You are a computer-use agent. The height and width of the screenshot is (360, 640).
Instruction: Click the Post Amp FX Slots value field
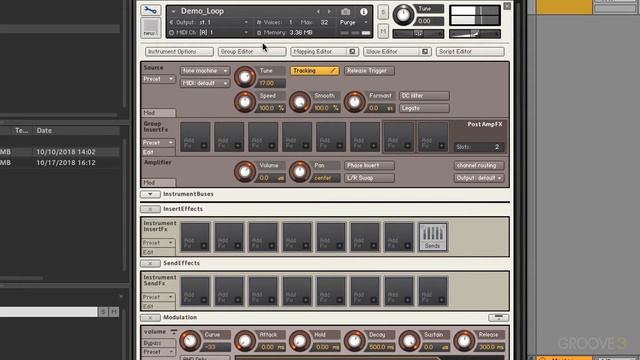tap(479, 147)
